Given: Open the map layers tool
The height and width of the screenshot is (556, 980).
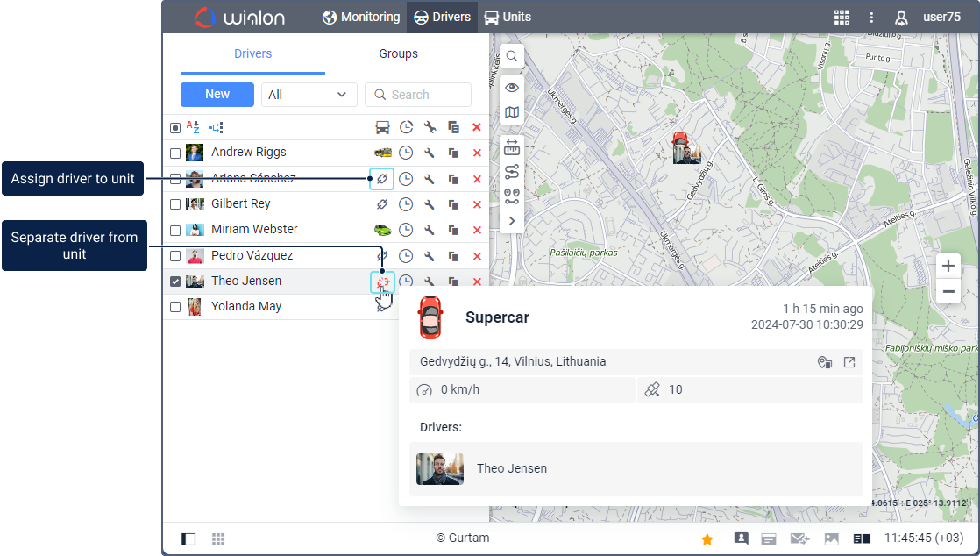Looking at the screenshot, I should pos(512,112).
